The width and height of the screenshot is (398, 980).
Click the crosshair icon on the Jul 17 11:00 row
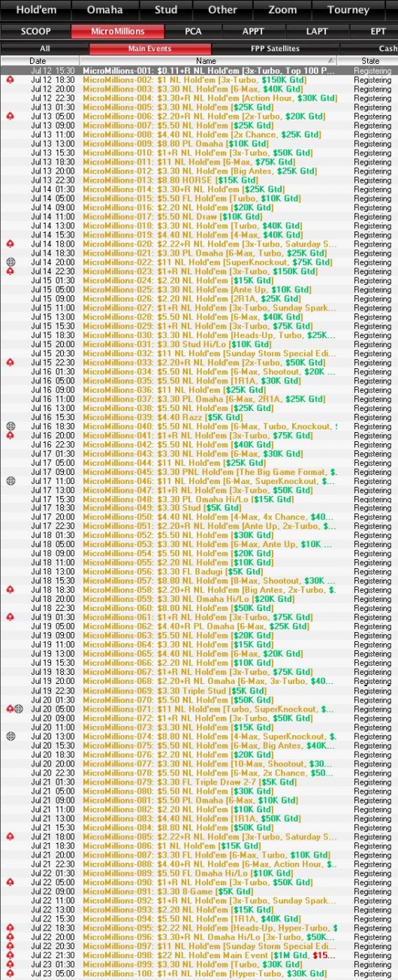click(10, 481)
